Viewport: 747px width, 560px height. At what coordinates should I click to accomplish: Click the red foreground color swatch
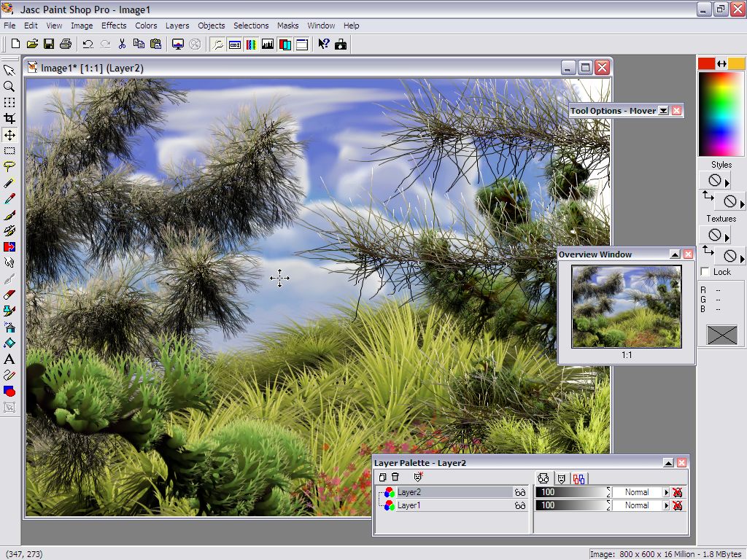point(706,63)
